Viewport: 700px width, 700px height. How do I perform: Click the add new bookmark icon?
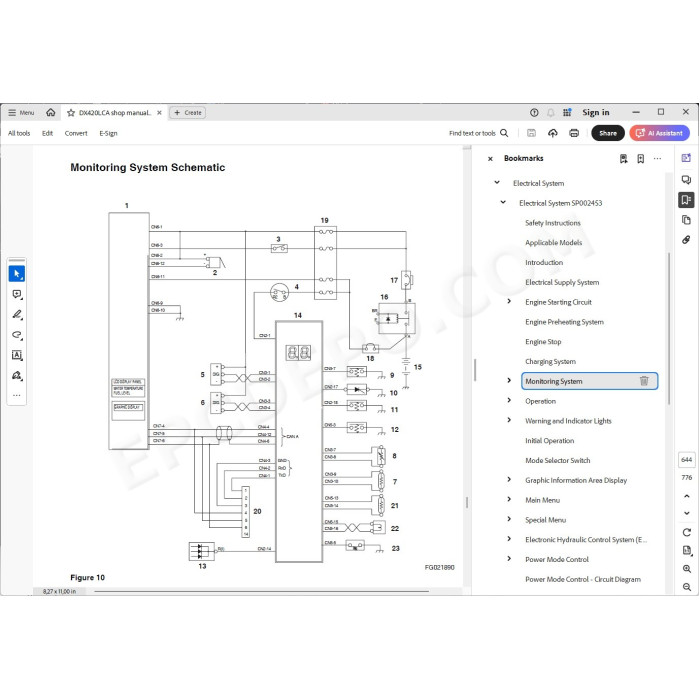(640, 158)
